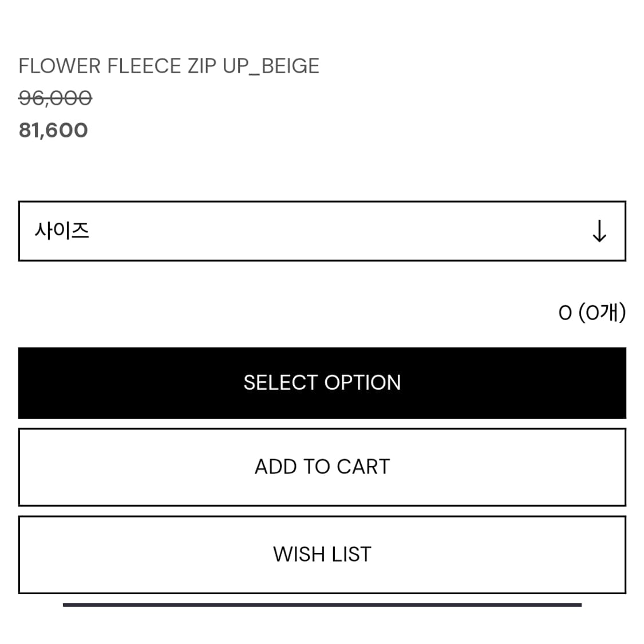Image resolution: width=644 pixels, height=644 pixels.
Task: Add the fleece zip up to cart
Action: click(322, 467)
